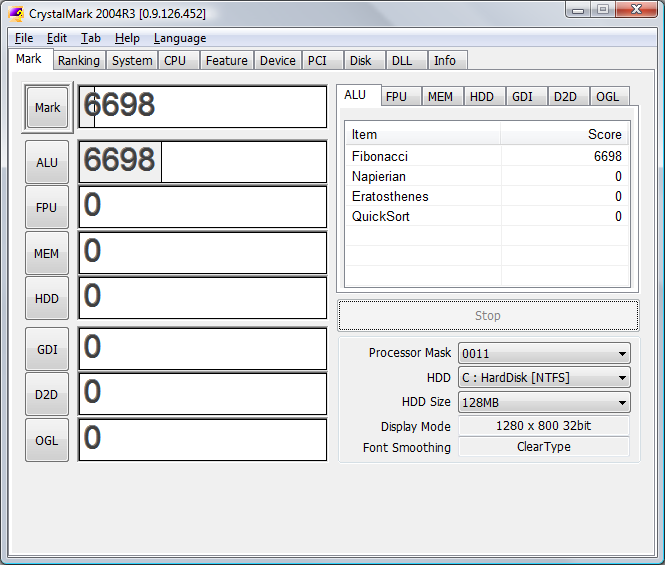Viewport: 665px width, 565px height.
Task: Select the Eratosthenes row
Action: 487,196
